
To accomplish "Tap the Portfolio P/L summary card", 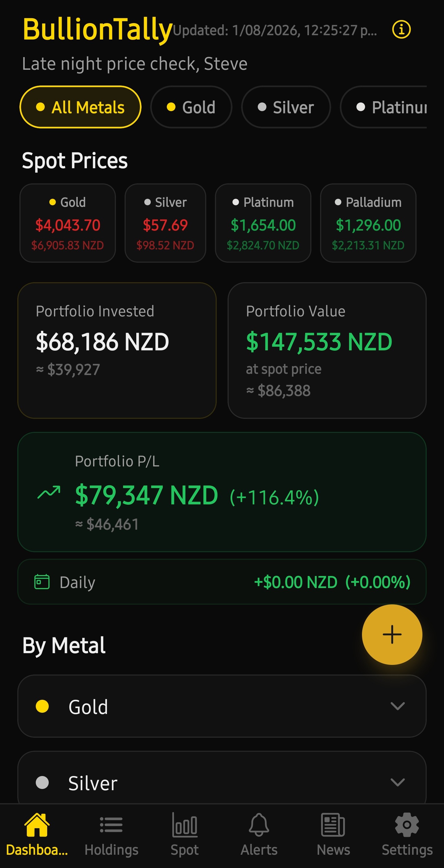I will [222, 492].
